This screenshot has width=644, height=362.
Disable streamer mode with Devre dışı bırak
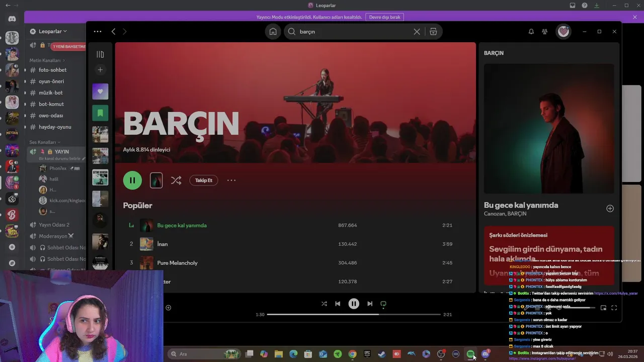pyautogui.click(x=384, y=17)
